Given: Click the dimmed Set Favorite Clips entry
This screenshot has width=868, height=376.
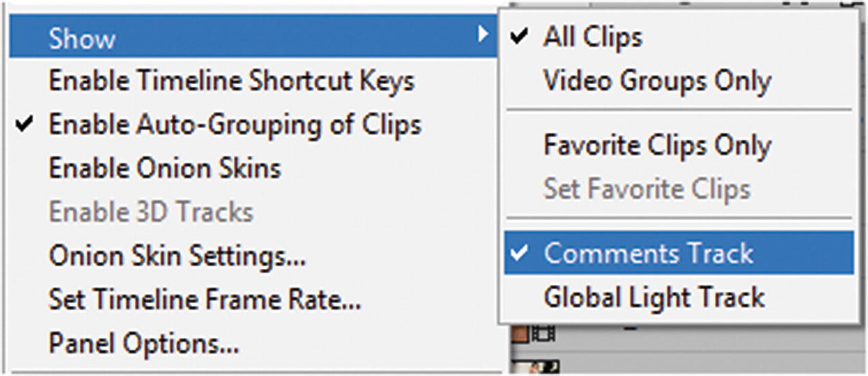Looking at the screenshot, I should click(x=647, y=188).
